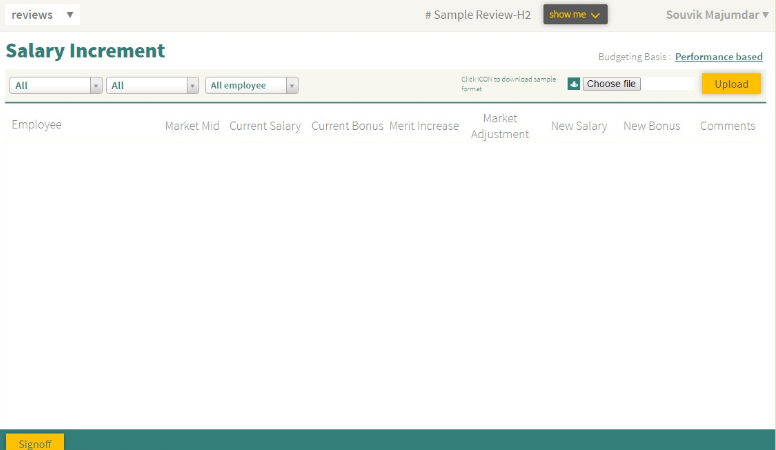This screenshot has height=450, width=776.
Task: Click the yellow Upload button
Action: pos(731,84)
